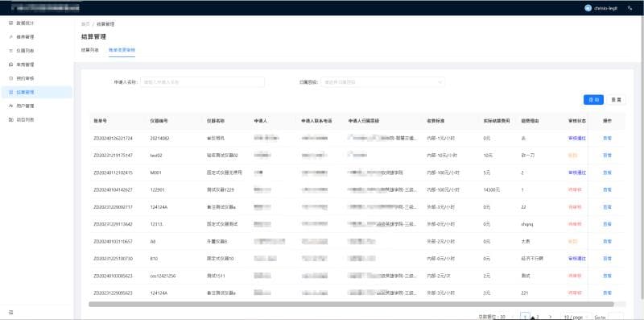The width and height of the screenshot is (644, 320).
Task: Click 查看 for bill ZD20231229095623
Action: [607, 293]
